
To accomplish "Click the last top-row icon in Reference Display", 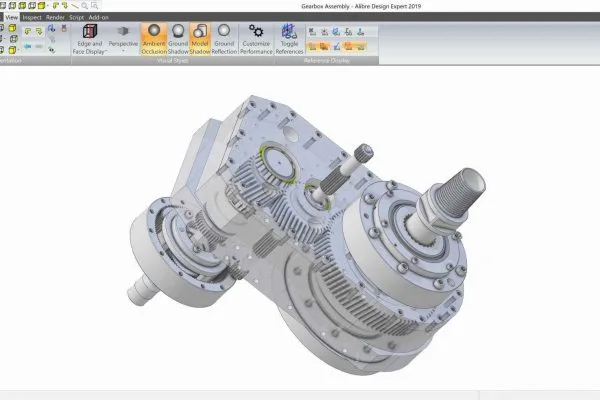I will click(x=360, y=32).
